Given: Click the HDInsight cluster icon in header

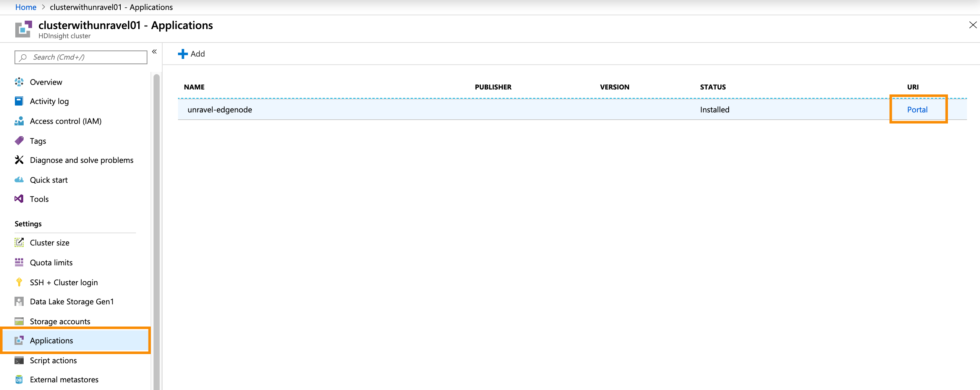Looking at the screenshot, I should pos(24,29).
